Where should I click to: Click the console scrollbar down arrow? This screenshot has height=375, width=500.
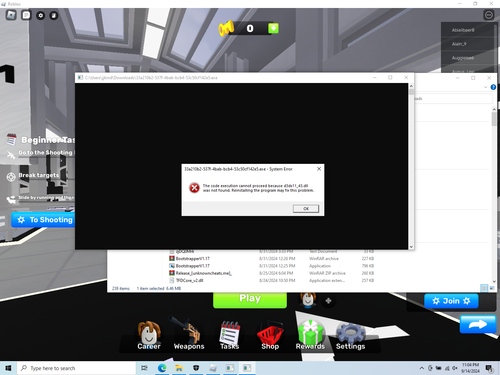tap(411, 247)
